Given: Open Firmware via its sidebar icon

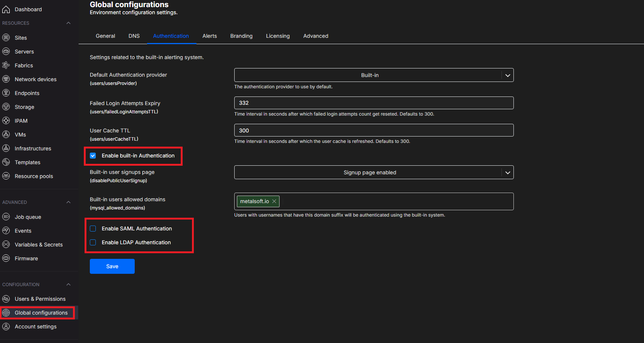Looking at the screenshot, I should 6,258.
